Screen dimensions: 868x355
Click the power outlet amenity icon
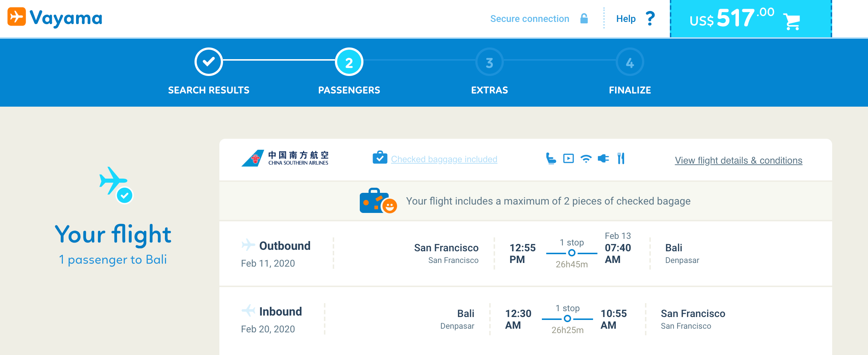pyautogui.click(x=603, y=159)
